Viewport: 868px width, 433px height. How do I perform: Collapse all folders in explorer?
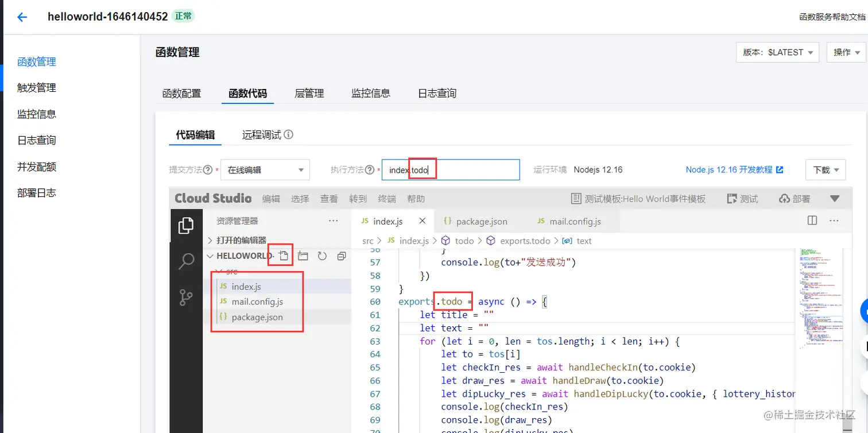tap(341, 256)
